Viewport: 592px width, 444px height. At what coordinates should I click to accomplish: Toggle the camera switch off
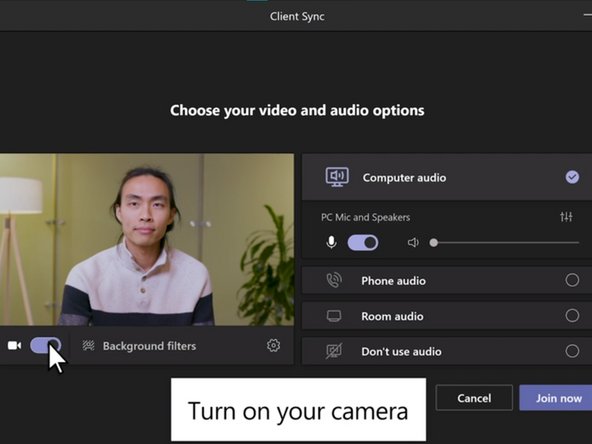45,345
